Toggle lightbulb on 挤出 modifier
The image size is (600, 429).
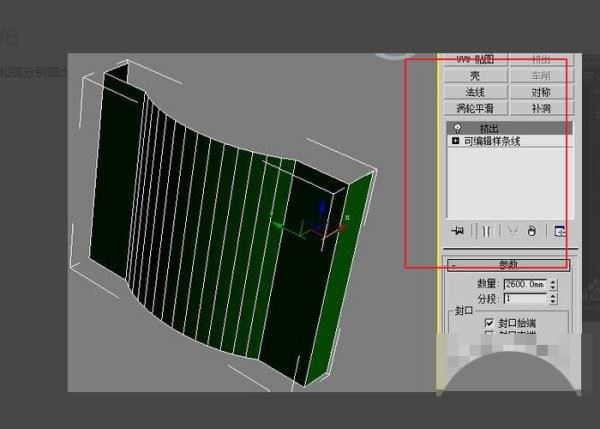coord(457,128)
